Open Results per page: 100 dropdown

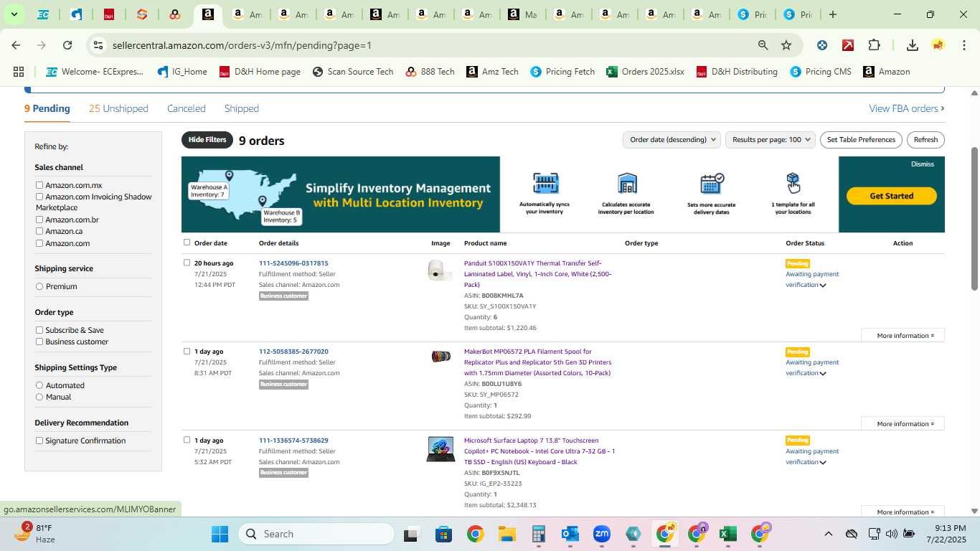tap(771, 140)
